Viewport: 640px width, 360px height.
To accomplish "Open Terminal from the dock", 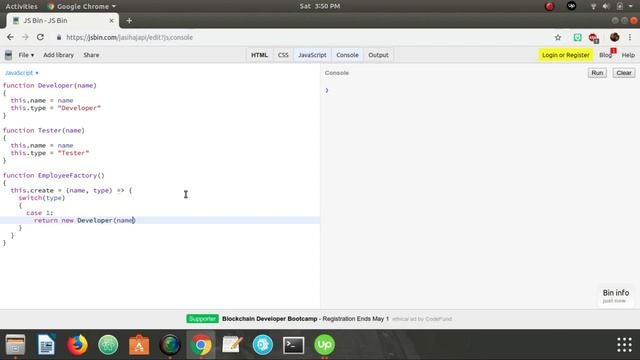I will point(293,345).
